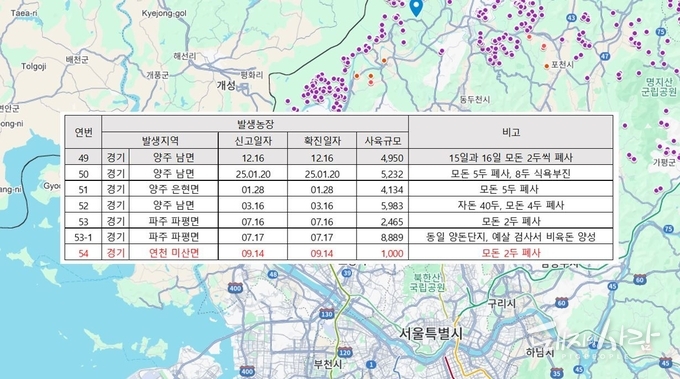Select the 8,889 herd size cell
Screen dimensions: 680x379
tap(382, 237)
